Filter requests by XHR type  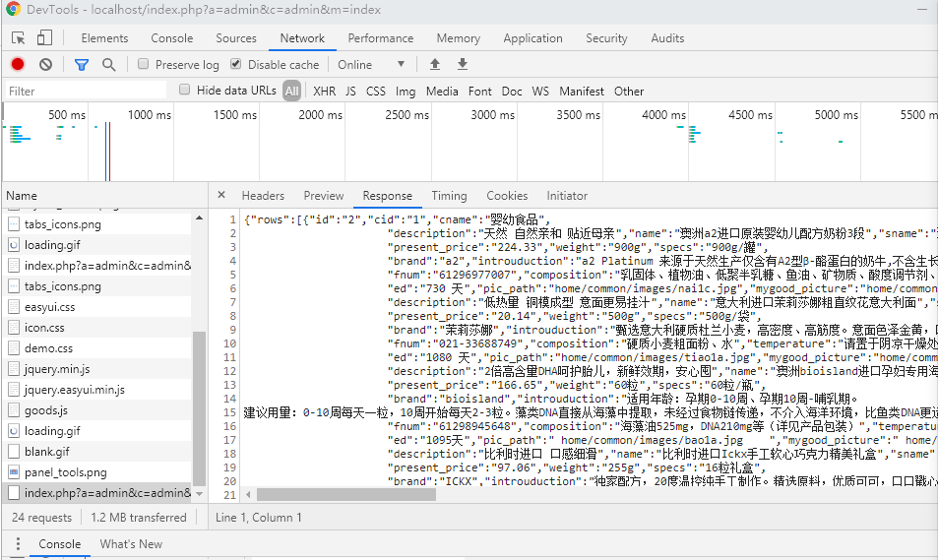(324, 91)
